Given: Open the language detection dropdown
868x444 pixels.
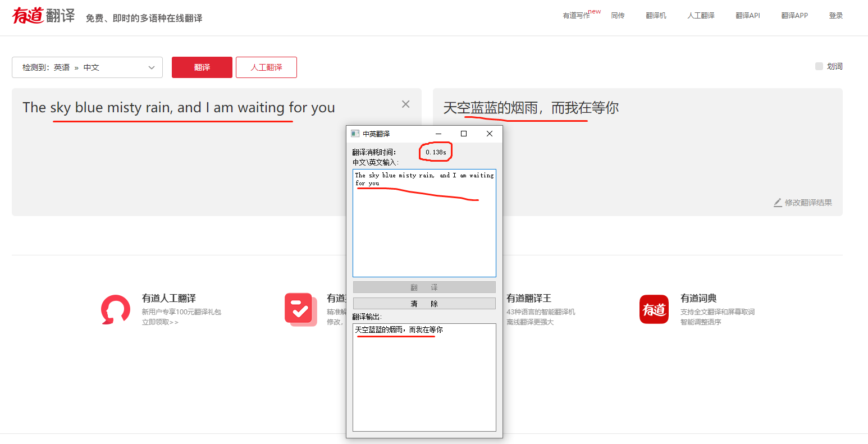Looking at the screenshot, I should pyautogui.click(x=87, y=67).
